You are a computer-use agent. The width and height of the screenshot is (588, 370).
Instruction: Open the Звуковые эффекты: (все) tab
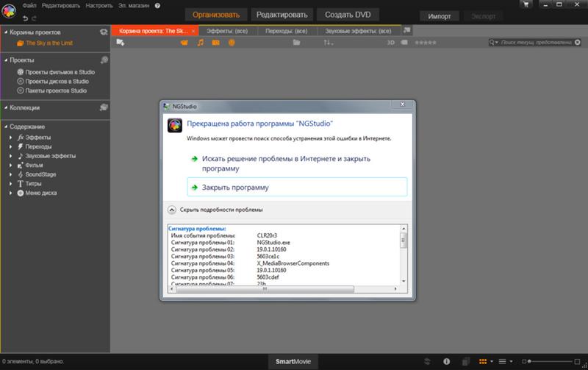click(358, 31)
